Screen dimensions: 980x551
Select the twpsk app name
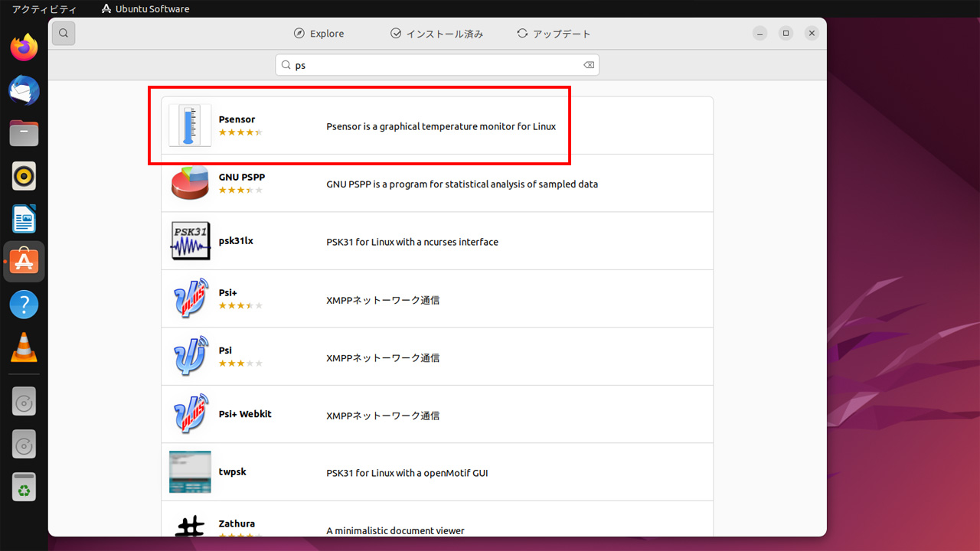tap(233, 472)
